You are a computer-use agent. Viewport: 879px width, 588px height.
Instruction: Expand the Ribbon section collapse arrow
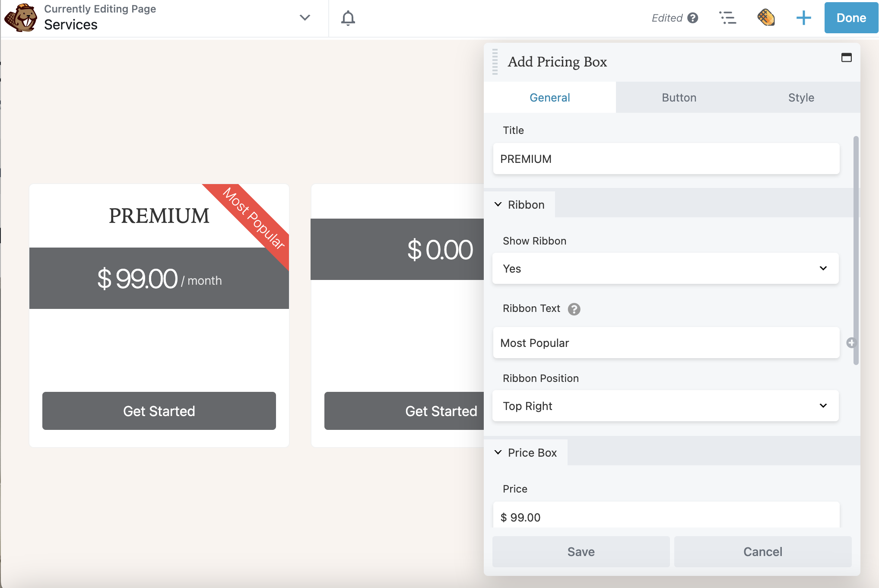498,204
